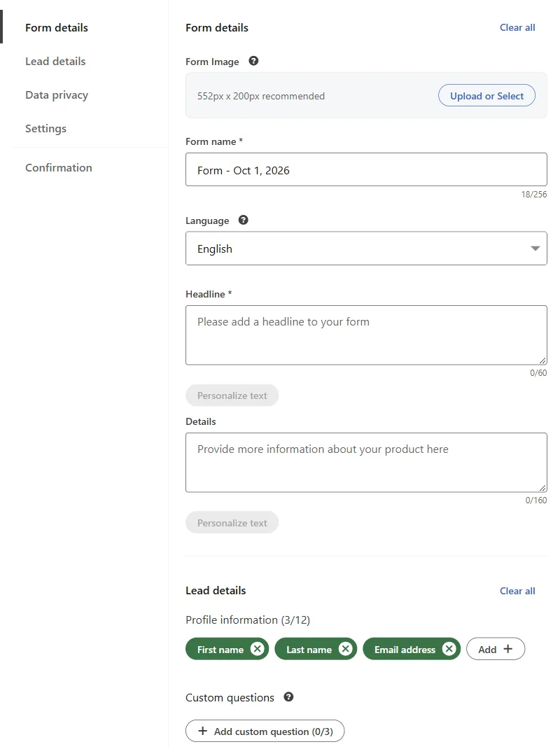Focus the Details text area
Image resolution: width=560 pixels, height=749 pixels.
pos(366,463)
